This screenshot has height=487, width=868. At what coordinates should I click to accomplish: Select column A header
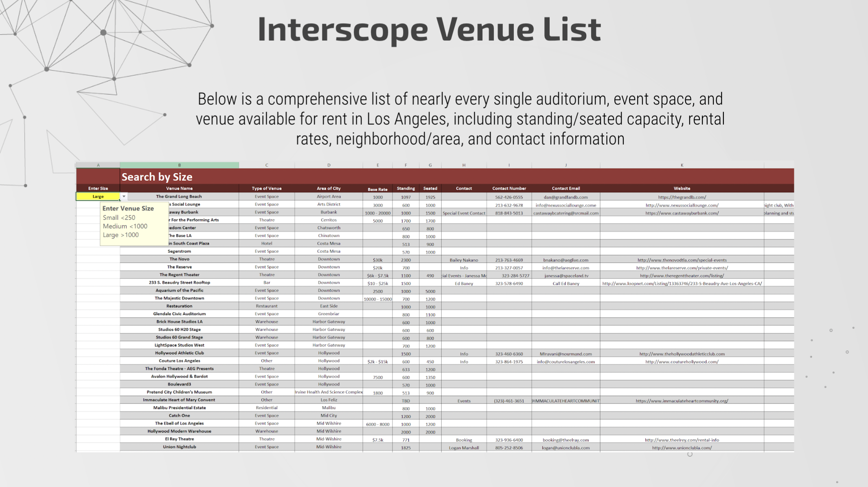click(98, 165)
